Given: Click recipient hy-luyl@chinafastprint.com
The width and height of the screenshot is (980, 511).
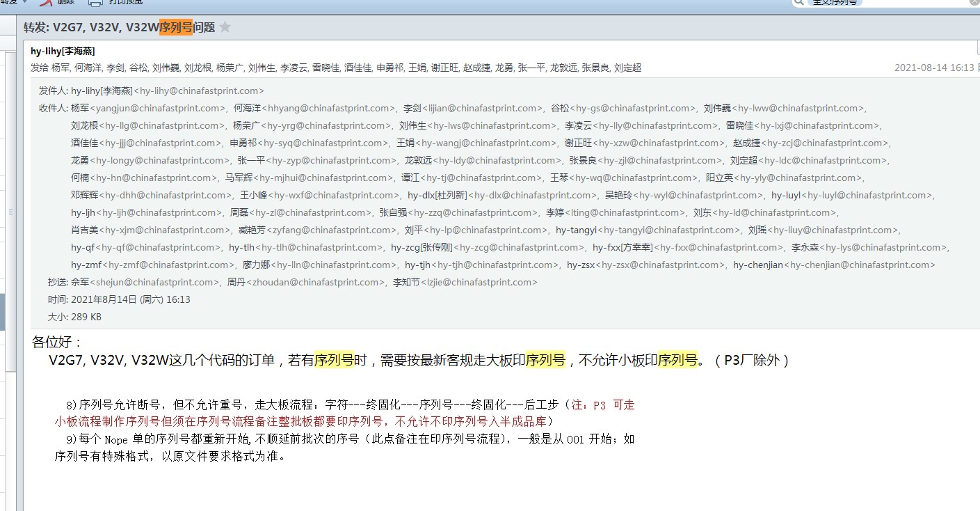Looking at the screenshot, I should tap(853, 195).
